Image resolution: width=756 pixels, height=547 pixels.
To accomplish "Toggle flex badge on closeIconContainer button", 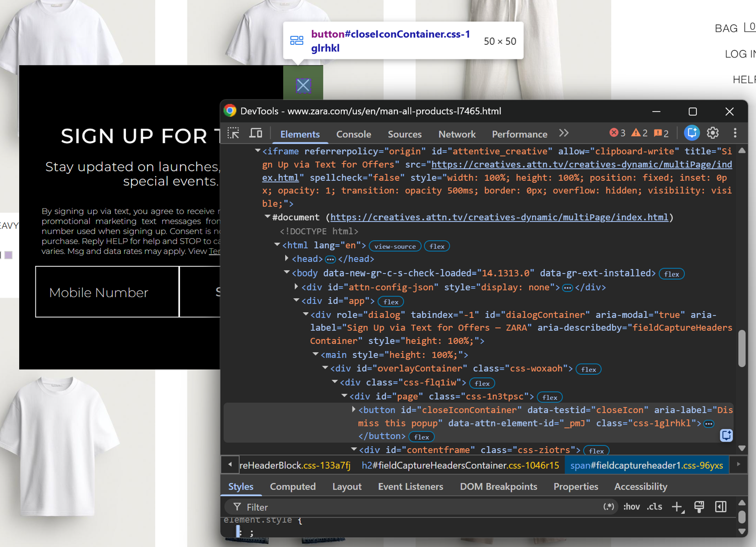I will point(421,437).
